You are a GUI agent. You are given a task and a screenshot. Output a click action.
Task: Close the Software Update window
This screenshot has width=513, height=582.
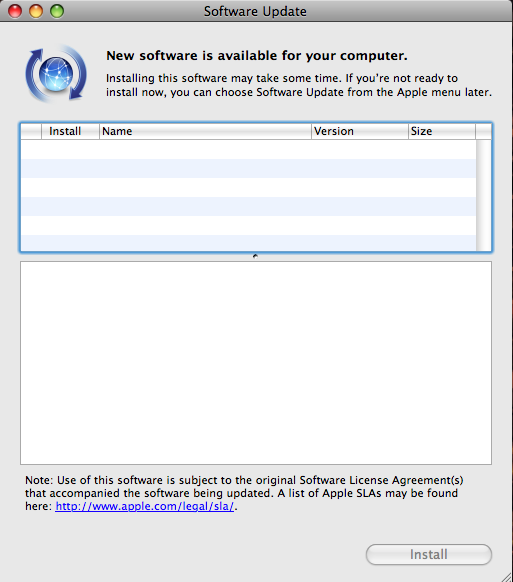click(x=15, y=11)
